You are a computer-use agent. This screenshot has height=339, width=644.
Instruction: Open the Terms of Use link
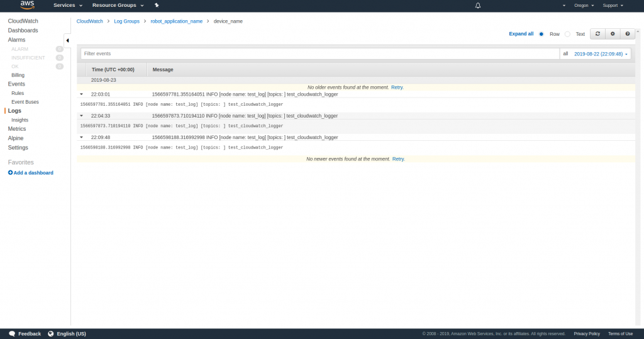coord(620,334)
